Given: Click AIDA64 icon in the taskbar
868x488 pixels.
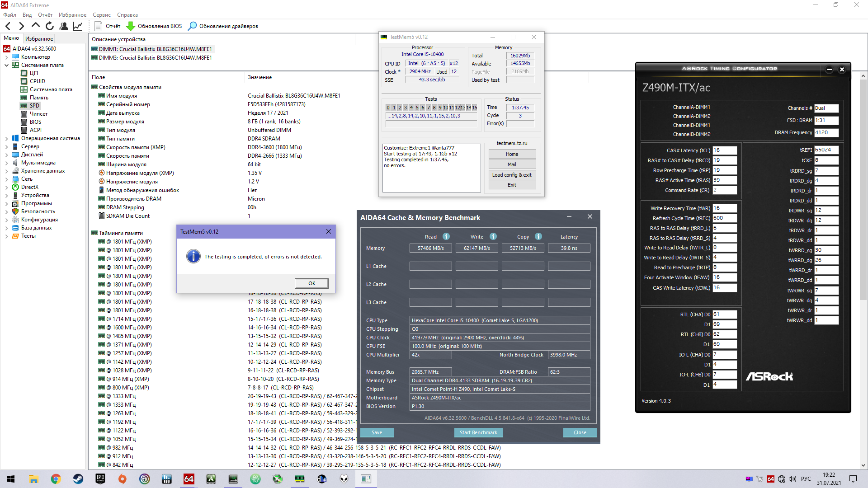Looking at the screenshot, I should click(189, 479).
